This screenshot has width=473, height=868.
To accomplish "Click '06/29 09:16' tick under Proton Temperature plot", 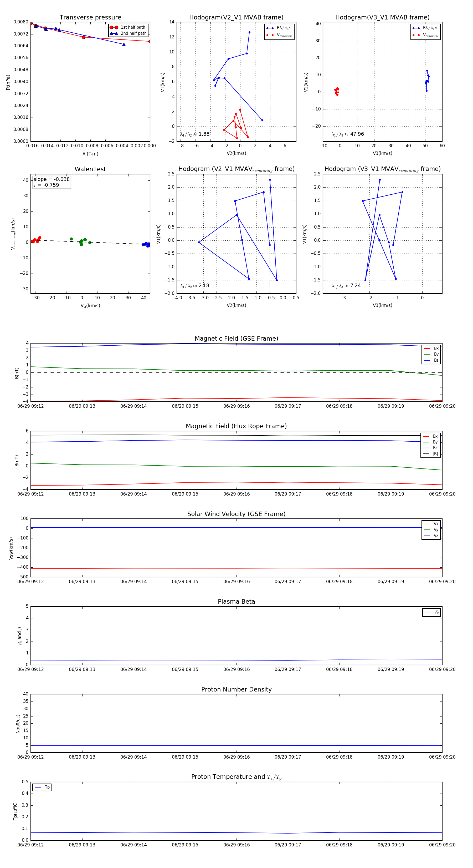I will point(236,845).
